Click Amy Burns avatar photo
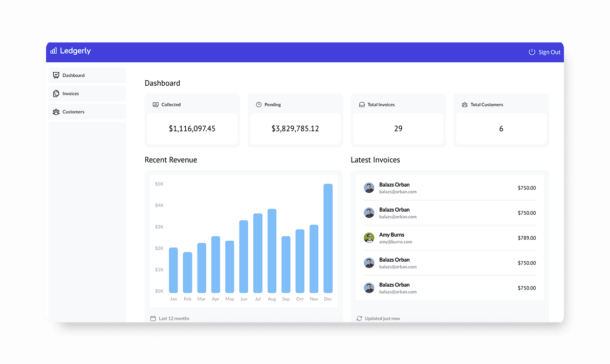Viewport: 610px width, 364px height. click(x=369, y=238)
